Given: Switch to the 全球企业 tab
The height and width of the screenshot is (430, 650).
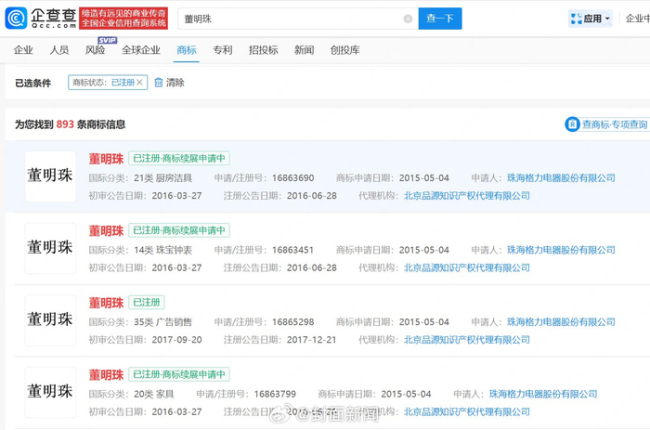Looking at the screenshot, I should tap(141, 50).
